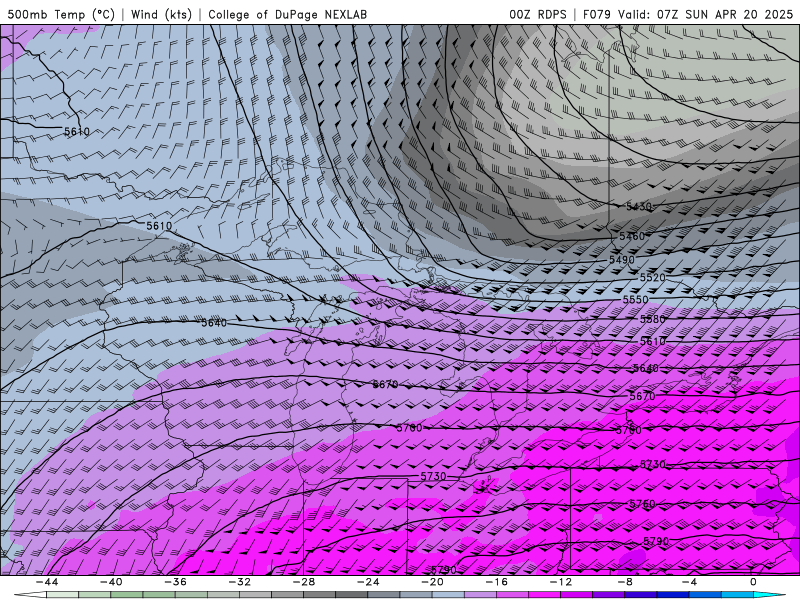The width and height of the screenshot is (800, 600).
Task: Click the -40 color scale label
Action: pyautogui.click(x=111, y=582)
